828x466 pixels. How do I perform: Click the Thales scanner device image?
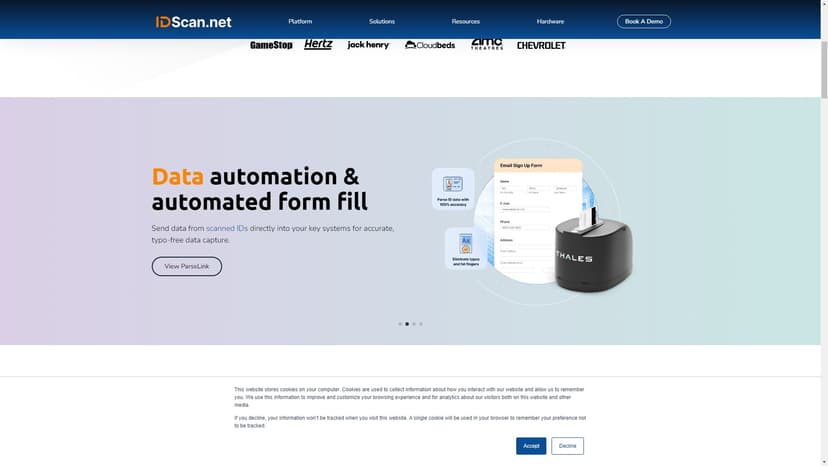[x=593, y=248]
